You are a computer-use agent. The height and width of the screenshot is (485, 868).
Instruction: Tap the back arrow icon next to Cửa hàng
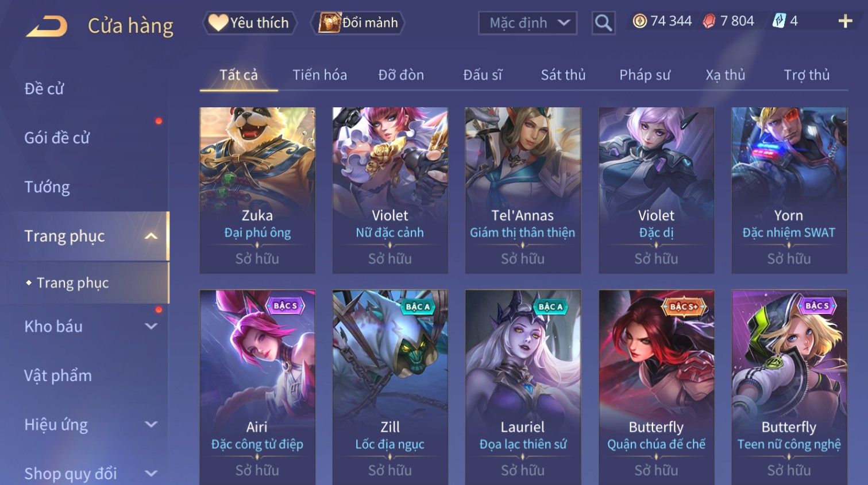coord(47,25)
